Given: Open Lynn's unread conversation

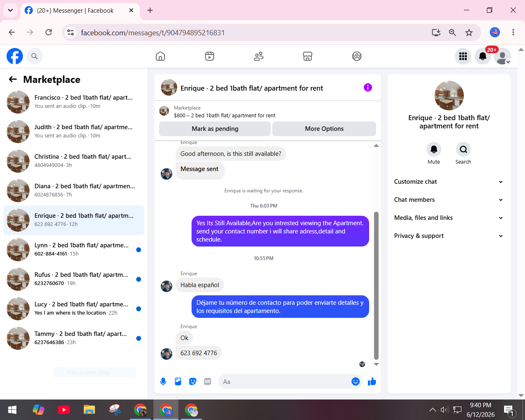Looking at the screenshot, I should pos(74,250).
